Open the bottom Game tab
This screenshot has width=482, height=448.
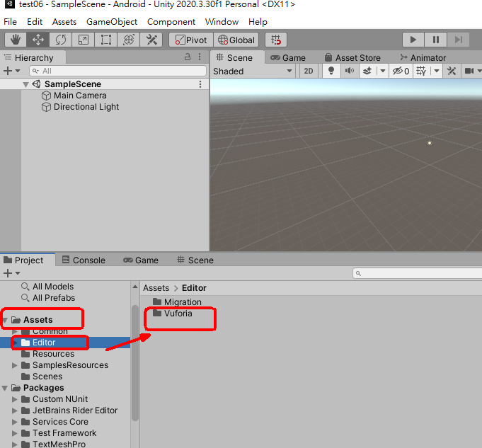pos(141,260)
